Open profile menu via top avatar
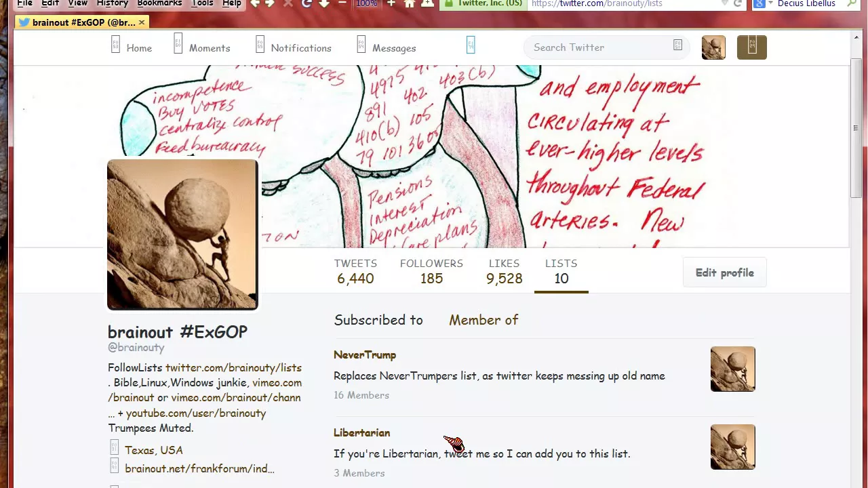Viewport: 868px width, 488px height. point(713,47)
